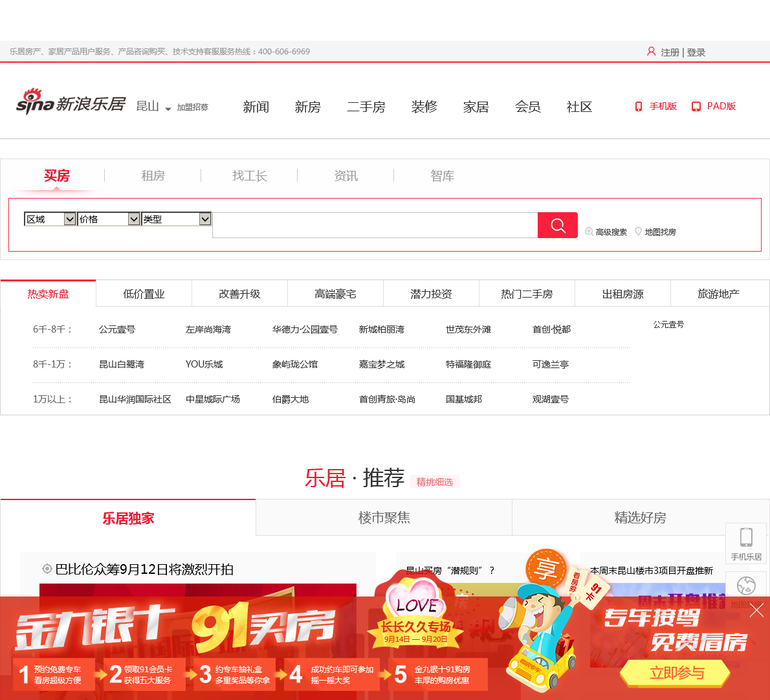
Task: Click the bullet icon before 巴比伦众筹 headline
Action: 47,569
